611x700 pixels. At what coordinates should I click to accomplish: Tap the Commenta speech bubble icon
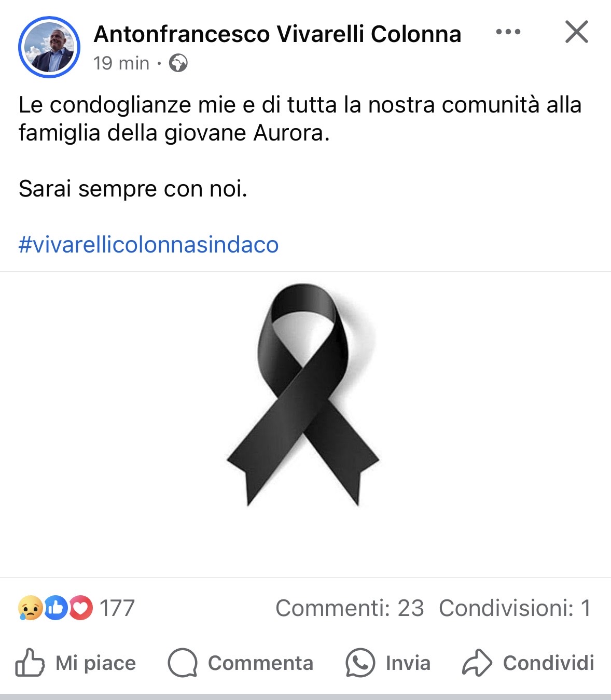click(x=183, y=663)
